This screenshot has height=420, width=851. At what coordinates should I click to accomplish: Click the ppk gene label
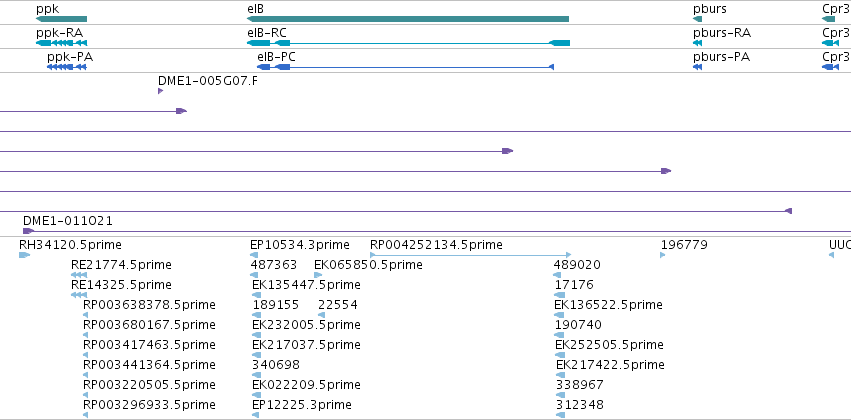(47, 9)
